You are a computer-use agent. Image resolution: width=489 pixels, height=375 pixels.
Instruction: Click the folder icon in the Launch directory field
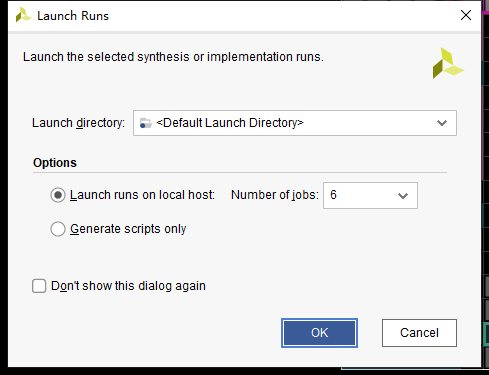coord(145,123)
